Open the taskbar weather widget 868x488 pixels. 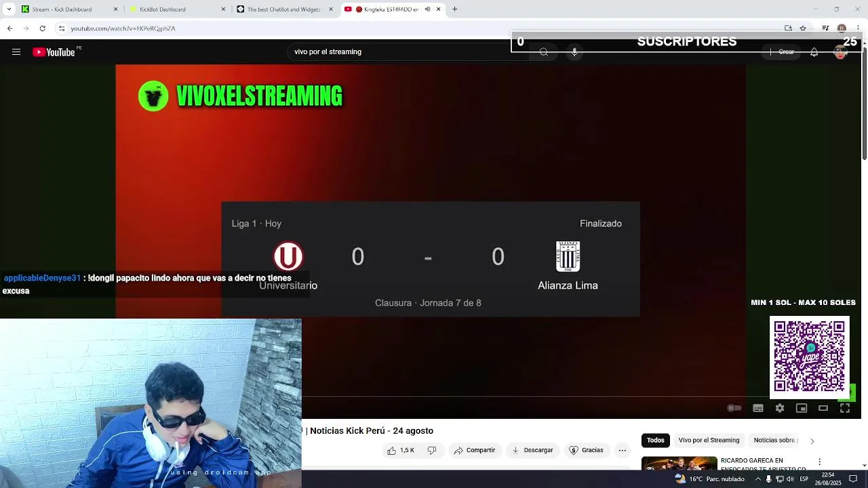710,479
